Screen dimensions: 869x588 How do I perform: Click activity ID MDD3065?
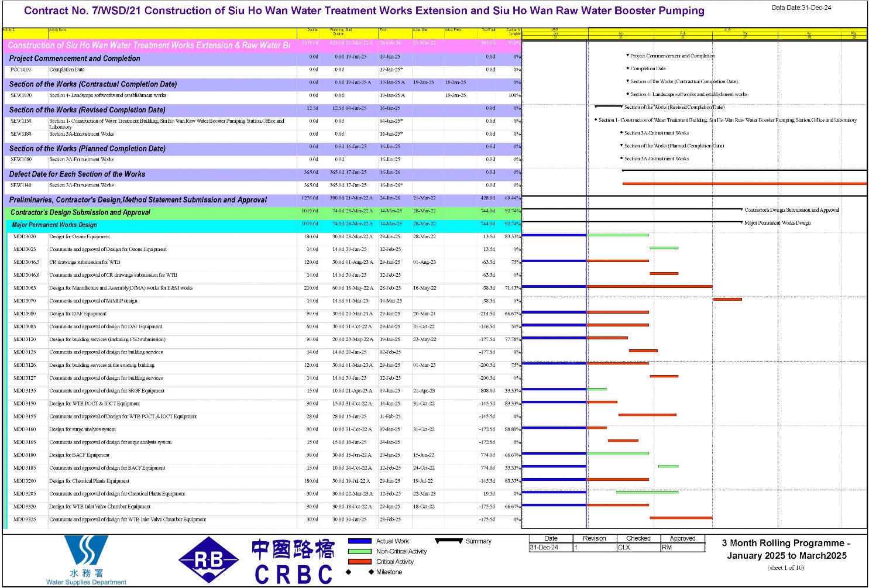25,288
